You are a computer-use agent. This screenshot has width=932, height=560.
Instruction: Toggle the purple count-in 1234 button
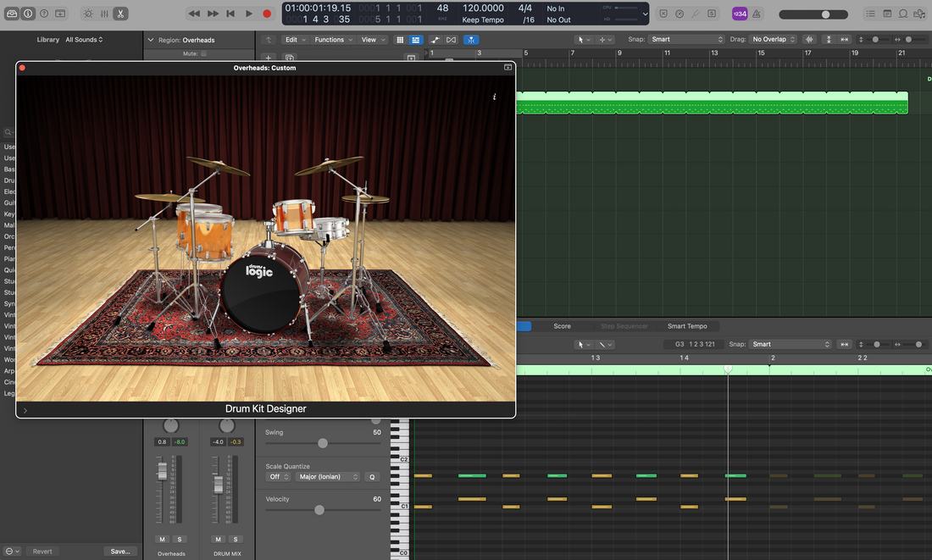coord(740,14)
